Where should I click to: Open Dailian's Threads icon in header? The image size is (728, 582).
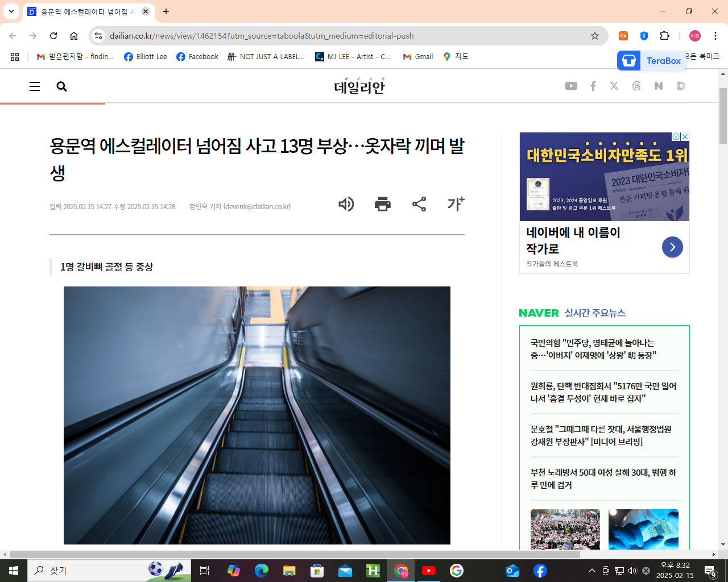tap(636, 86)
